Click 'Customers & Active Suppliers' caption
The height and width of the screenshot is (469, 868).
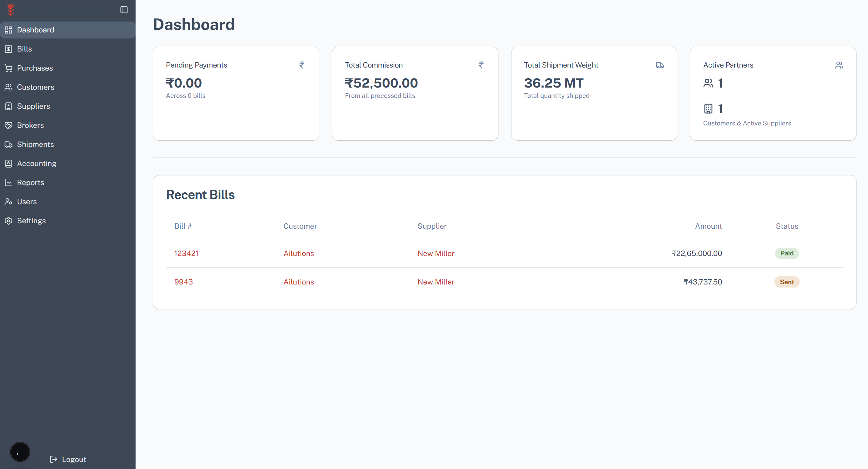pyautogui.click(x=747, y=124)
